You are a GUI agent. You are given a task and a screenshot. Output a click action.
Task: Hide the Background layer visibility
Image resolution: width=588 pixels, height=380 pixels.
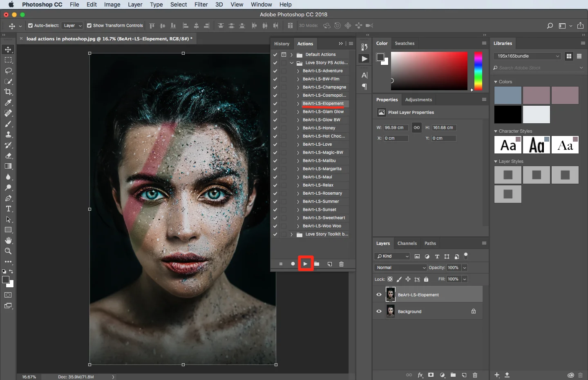[379, 311]
